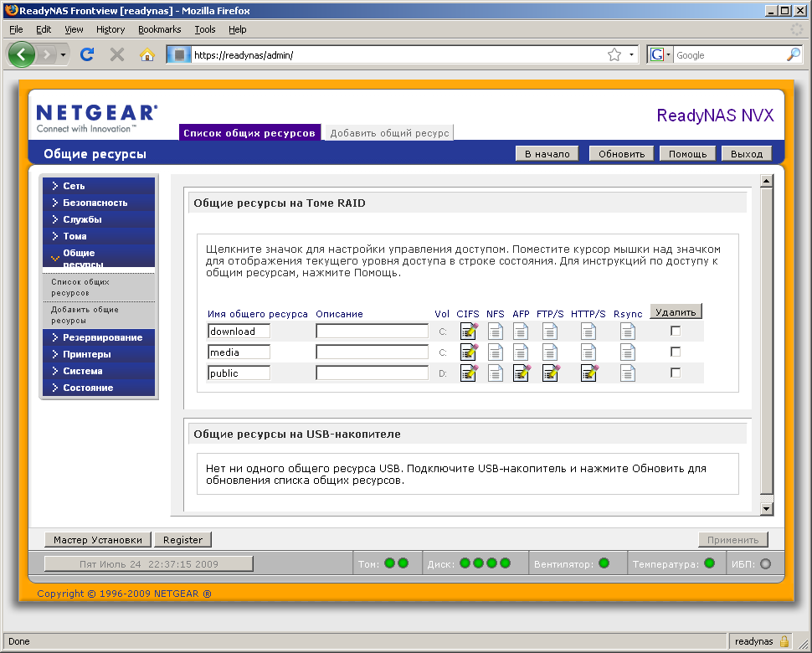Image resolution: width=812 pixels, height=653 pixels.
Task: Tick delete checkbox for public share
Action: coord(676,373)
